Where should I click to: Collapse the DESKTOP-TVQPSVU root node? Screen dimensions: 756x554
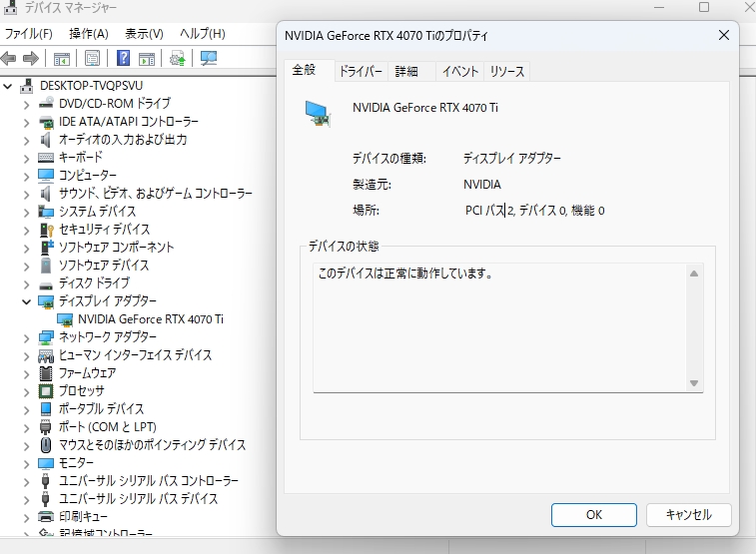tap(8, 87)
